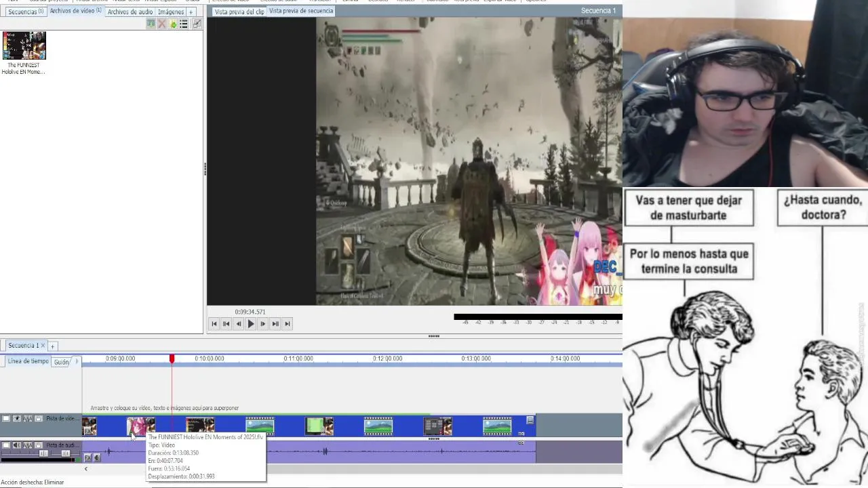Screen dimensions: 868x488
Task: Open the Secuencias bin tab
Action: pos(26,12)
